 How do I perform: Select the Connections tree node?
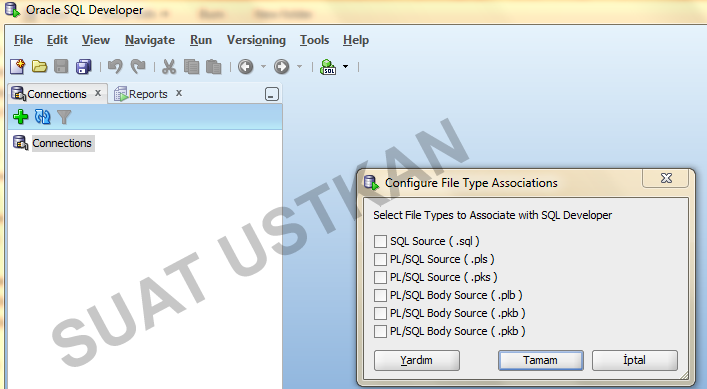pos(62,143)
